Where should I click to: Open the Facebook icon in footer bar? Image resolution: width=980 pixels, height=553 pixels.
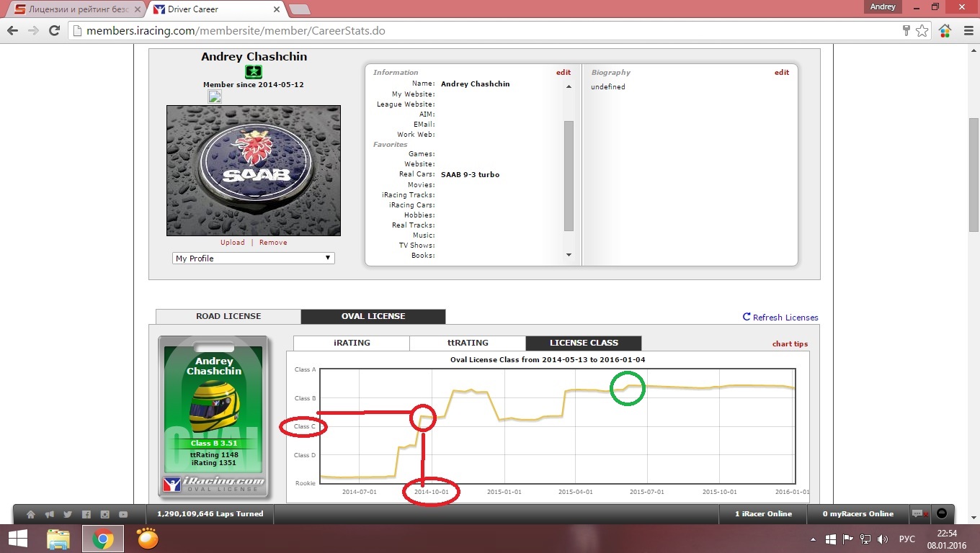pos(86,514)
